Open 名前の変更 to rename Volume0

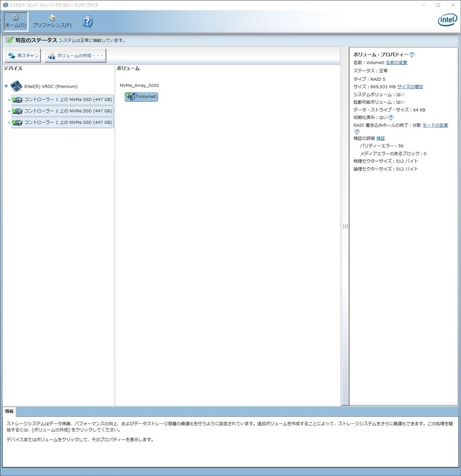[x=396, y=62]
